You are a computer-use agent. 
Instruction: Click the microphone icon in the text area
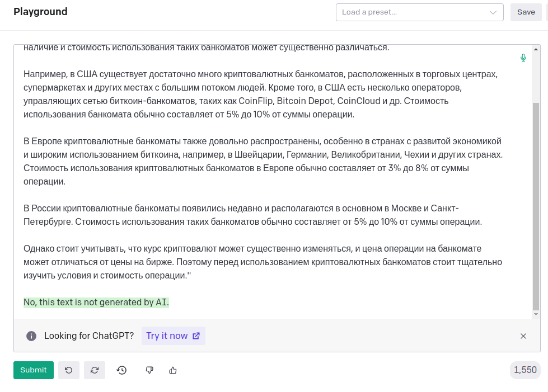(x=523, y=58)
